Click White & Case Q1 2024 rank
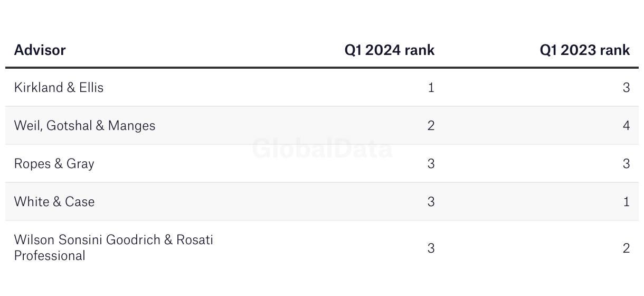 pyautogui.click(x=431, y=202)
